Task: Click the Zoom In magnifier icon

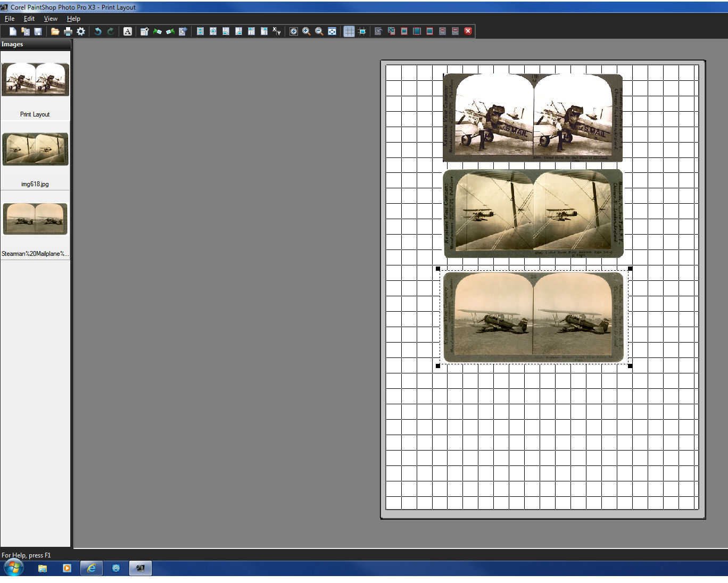Action: click(x=307, y=31)
